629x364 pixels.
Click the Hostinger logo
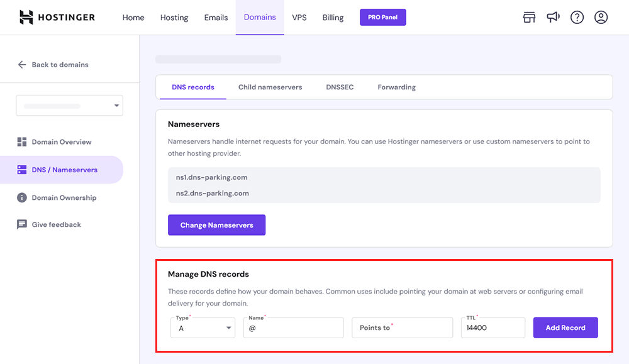coord(57,17)
